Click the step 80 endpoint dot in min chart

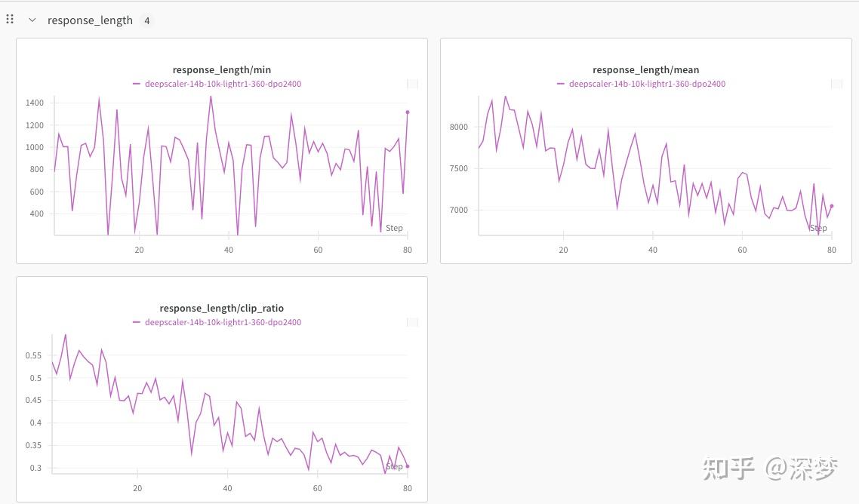pyautogui.click(x=408, y=112)
